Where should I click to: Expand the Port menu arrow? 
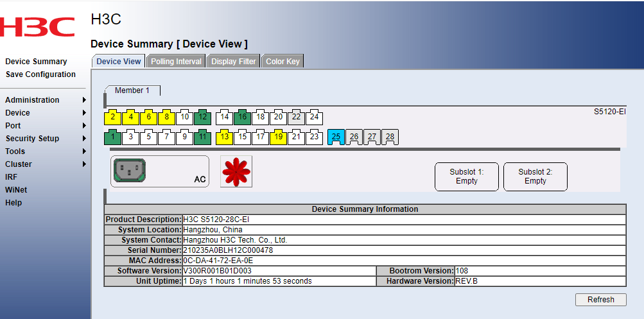[x=84, y=125]
